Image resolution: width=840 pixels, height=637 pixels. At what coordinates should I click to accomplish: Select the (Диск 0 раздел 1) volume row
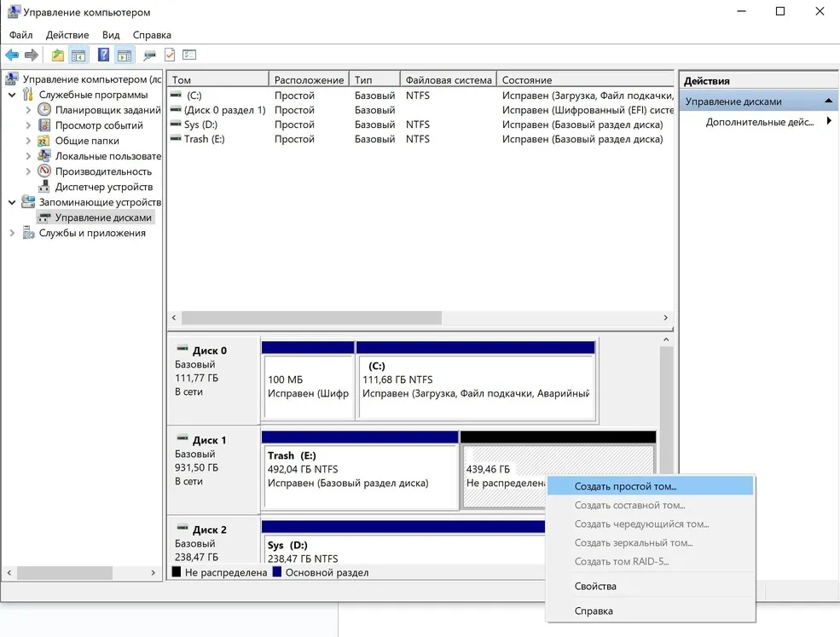point(420,110)
